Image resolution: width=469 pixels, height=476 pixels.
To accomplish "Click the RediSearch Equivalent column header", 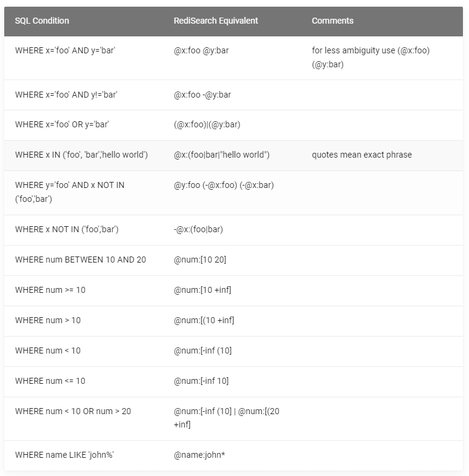I will (x=216, y=21).
